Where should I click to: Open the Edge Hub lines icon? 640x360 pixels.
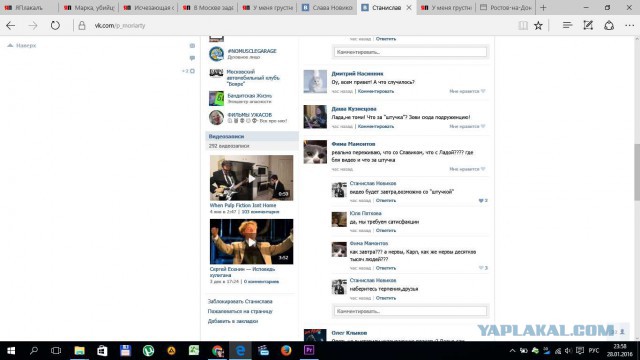[x=567, y=25]
